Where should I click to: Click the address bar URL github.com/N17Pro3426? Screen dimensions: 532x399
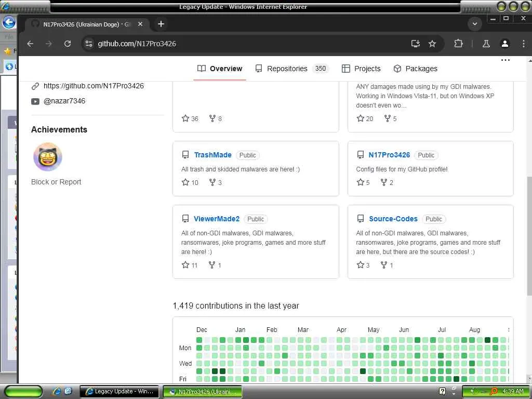click(137, 44)
